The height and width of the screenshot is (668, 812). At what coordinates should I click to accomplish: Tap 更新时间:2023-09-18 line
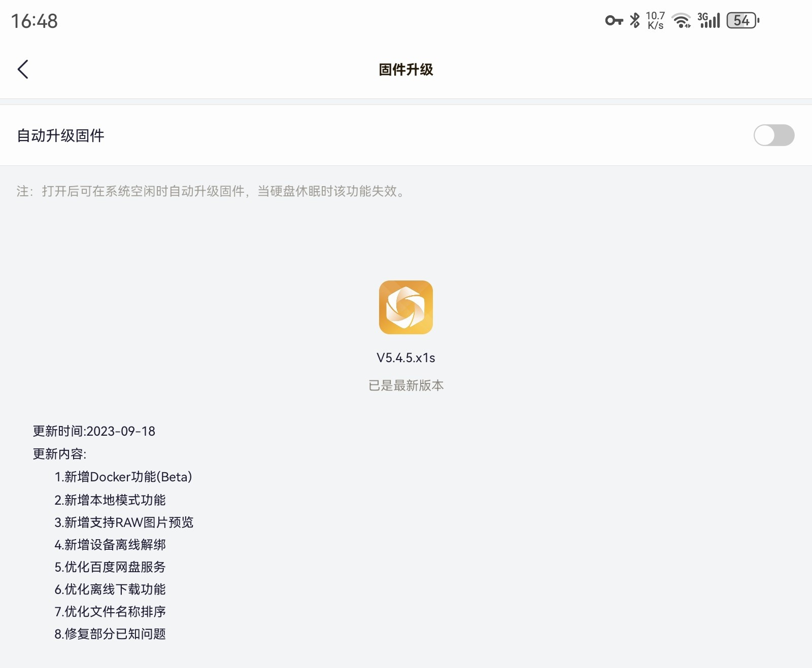[x=94, y=431]
